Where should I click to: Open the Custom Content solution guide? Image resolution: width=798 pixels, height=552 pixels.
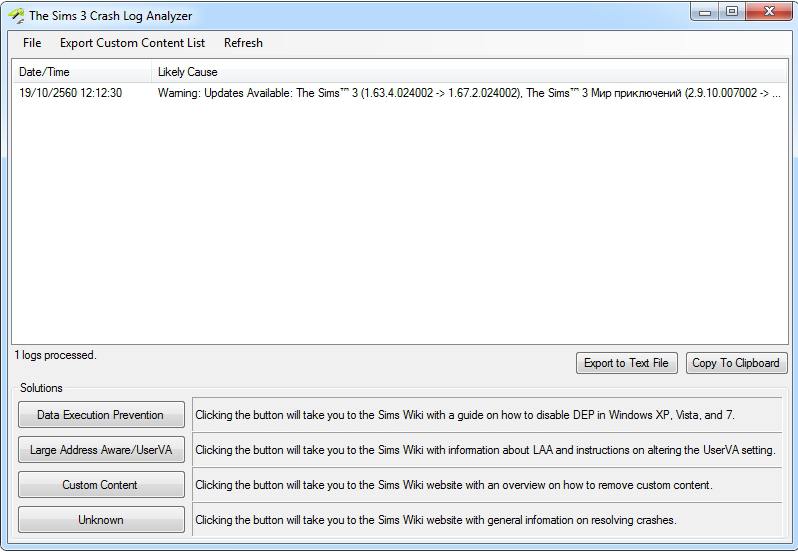101,485
